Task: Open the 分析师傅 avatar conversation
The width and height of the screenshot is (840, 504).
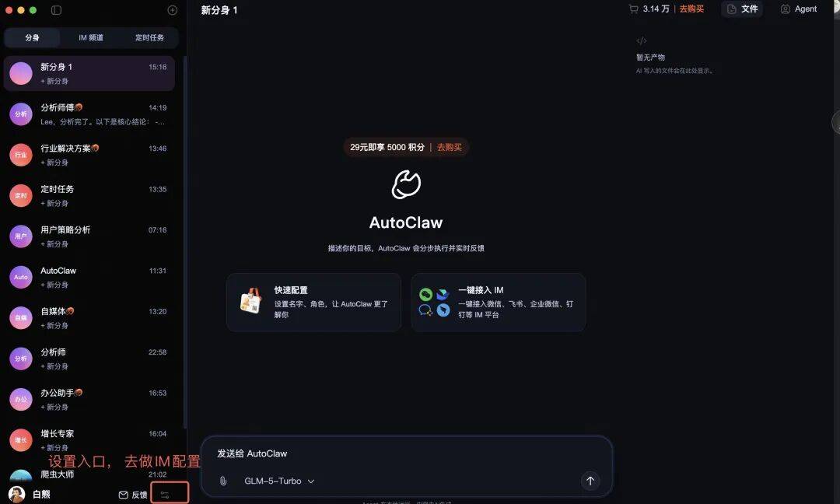Action: tap(89, 114)
